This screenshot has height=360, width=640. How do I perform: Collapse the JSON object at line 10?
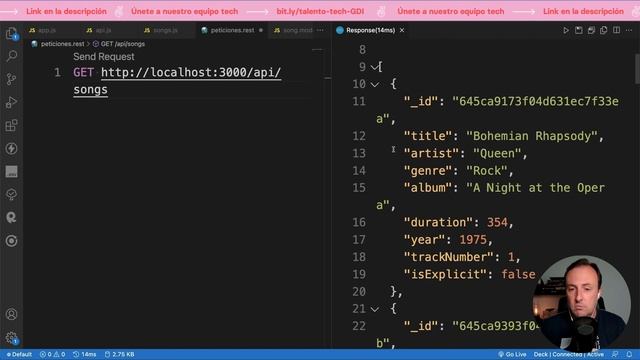pyautogui.click(x=374, y=84)
